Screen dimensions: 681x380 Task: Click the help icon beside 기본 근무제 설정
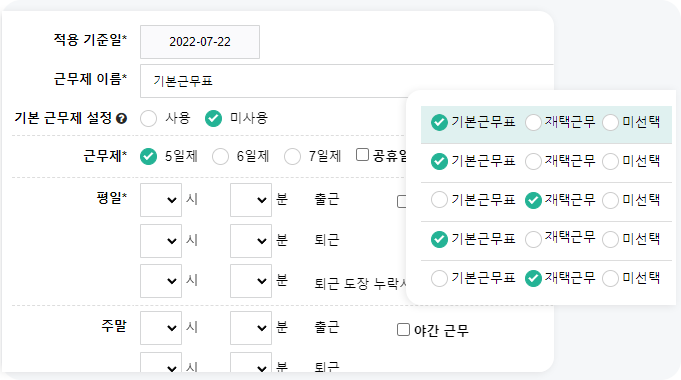click(122, 118)
